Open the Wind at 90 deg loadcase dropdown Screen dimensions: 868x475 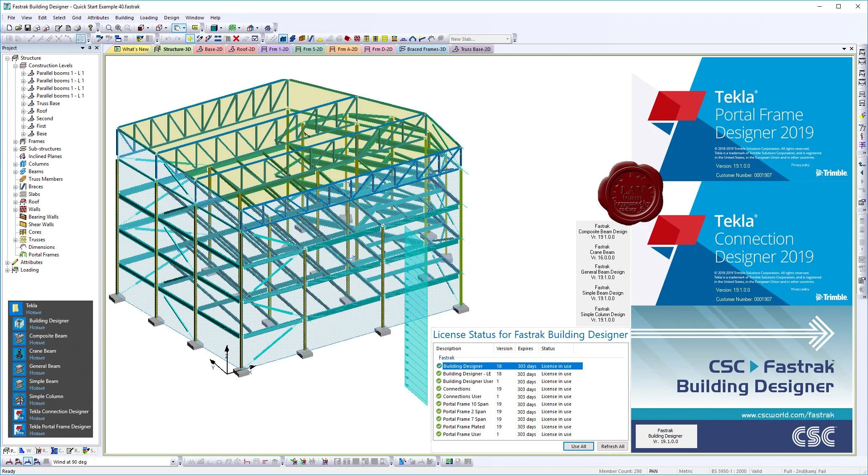pyautogui.click(x=173, y=462)
